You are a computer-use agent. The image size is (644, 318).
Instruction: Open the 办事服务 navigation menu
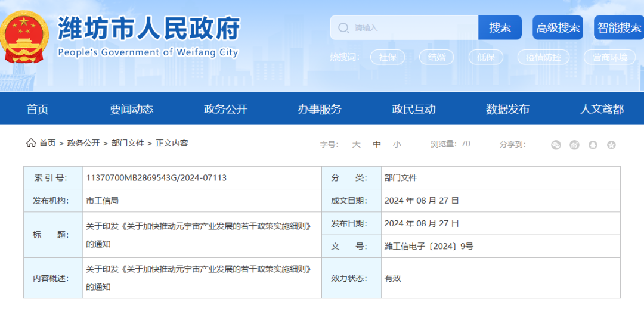click(x=320, y=109)
